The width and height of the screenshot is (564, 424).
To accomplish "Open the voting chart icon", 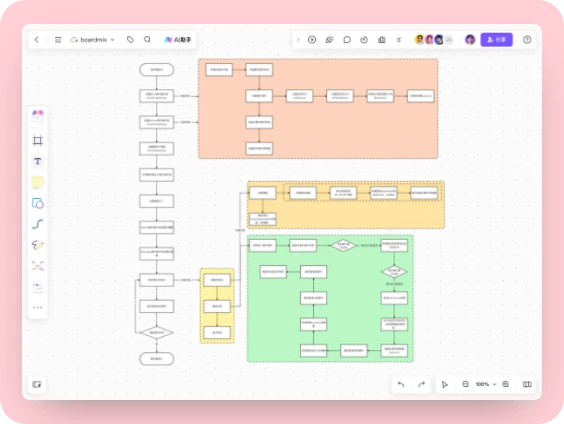I will tap(382, 40).
